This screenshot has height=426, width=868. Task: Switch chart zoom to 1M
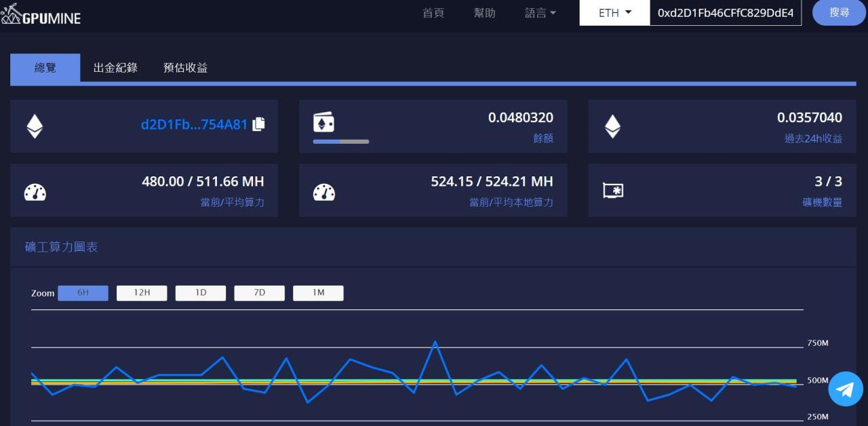pyautogui.click(x=318, y=292)
